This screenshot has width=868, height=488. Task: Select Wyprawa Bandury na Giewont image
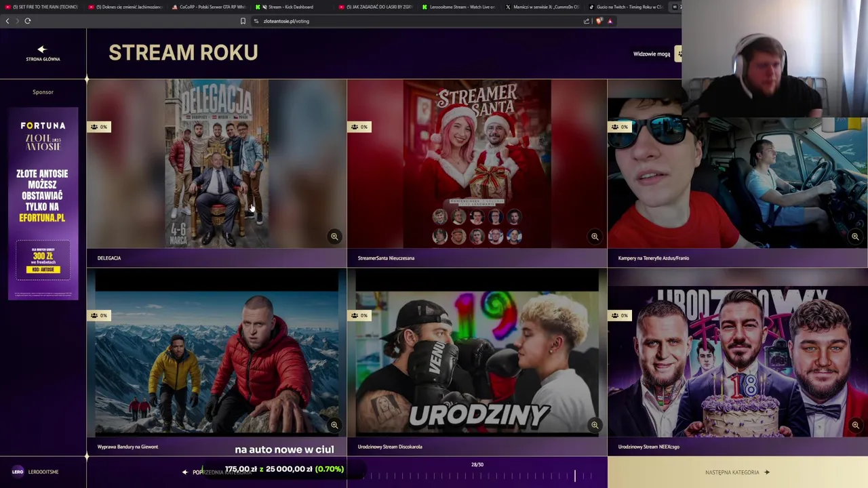(x=217, y=352)
